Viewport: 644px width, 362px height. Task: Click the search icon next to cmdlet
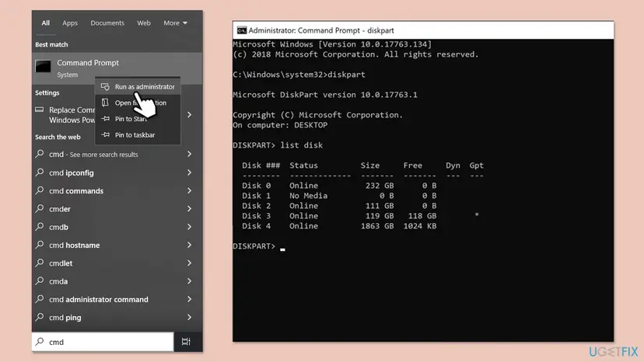click(x=40, y=263)
